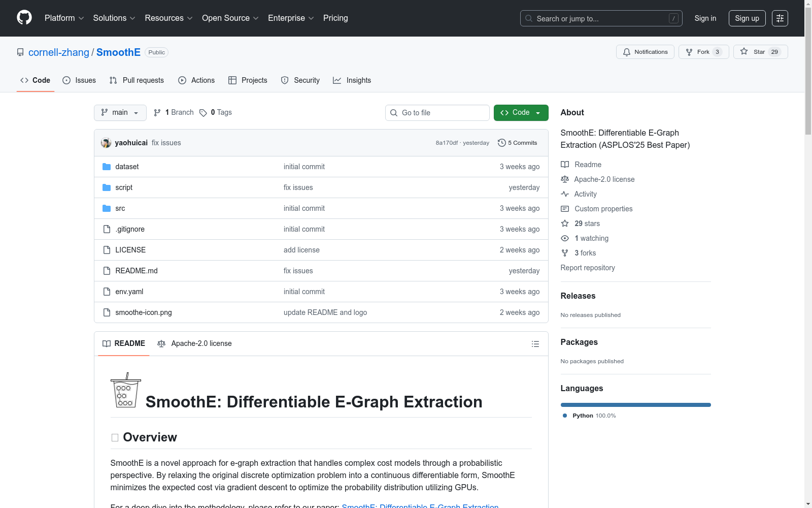Click the smoothe-icon.png file icon
Screen dimensions: 812x508
(107, 312)
